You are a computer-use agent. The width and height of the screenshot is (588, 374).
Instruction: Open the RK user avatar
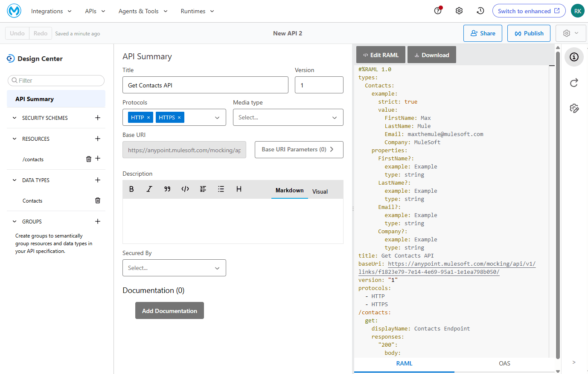pos(577,11)
